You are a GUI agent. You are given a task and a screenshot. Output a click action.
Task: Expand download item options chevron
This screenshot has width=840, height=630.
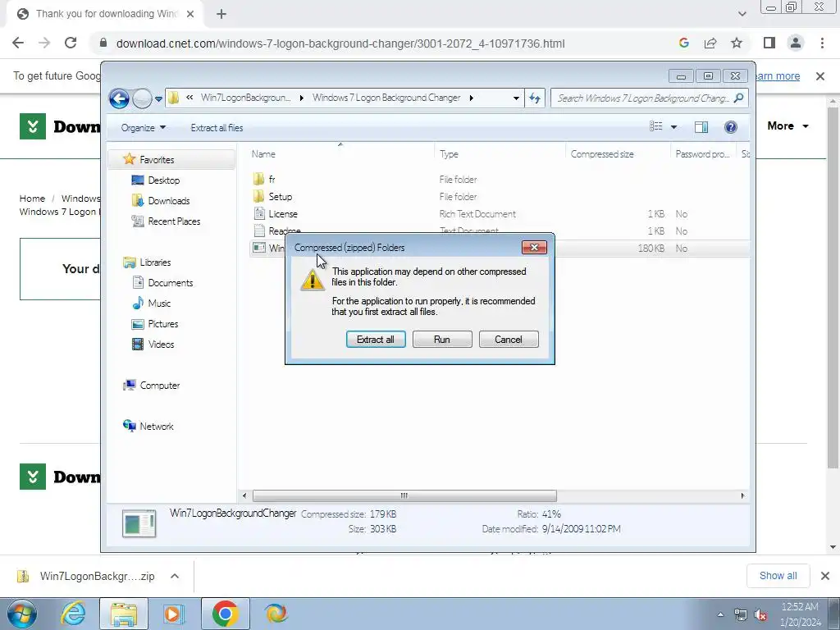175,577
